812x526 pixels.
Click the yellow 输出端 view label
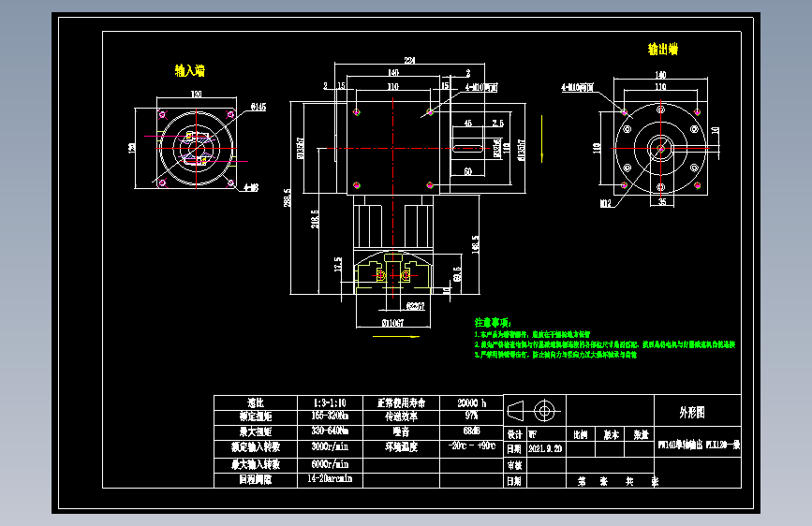(x=663, y=50)
